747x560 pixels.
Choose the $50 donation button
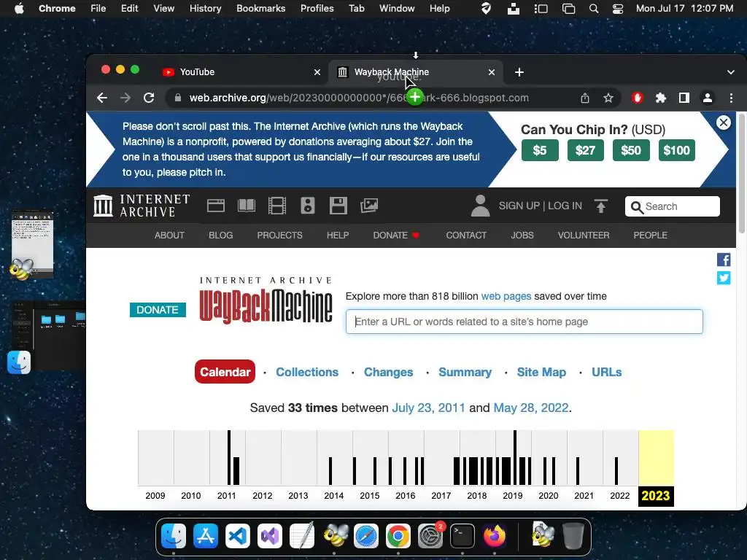click(631, 150)
